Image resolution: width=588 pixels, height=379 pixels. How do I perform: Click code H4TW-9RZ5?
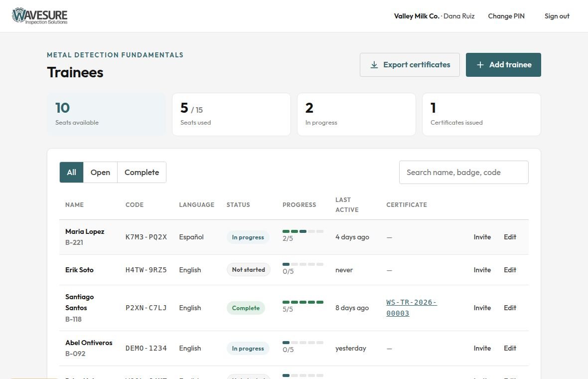coord(146,270)
